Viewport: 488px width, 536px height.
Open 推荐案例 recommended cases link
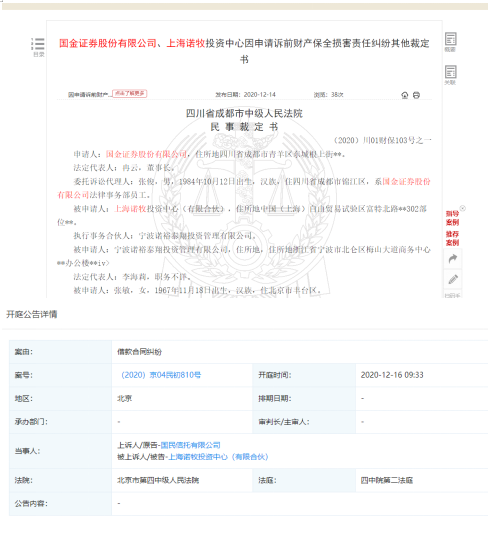[x=452, y=238]
